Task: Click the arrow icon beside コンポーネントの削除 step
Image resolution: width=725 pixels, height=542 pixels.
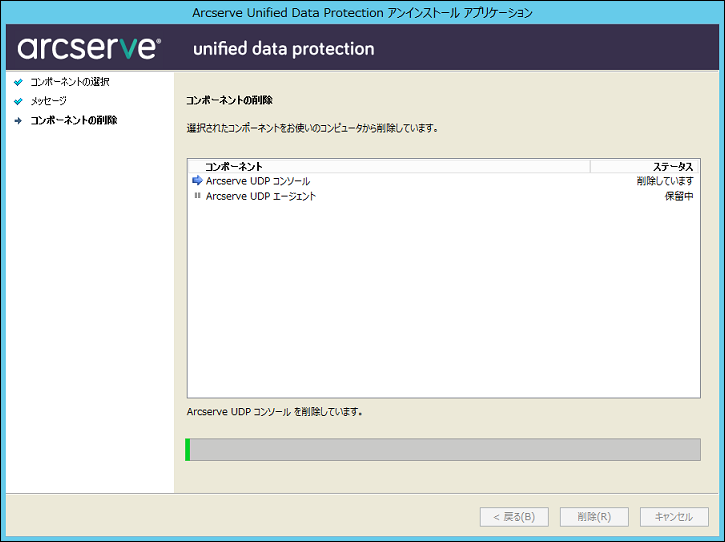Action: (x=18, y=121)
